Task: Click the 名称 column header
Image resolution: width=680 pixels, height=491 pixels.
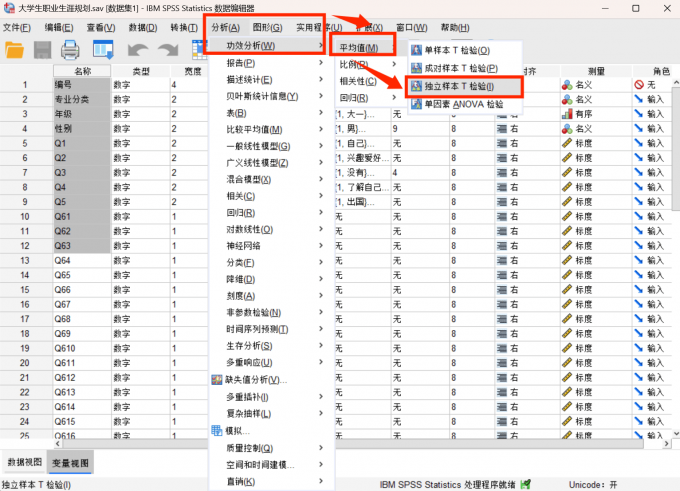Action: pyautogui.click(x=82, y=71)
